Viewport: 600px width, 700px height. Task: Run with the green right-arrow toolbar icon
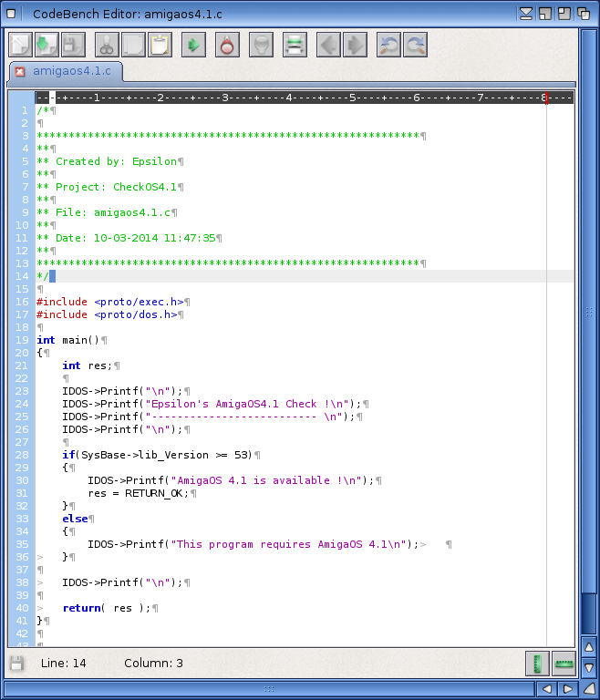point(193,45)
